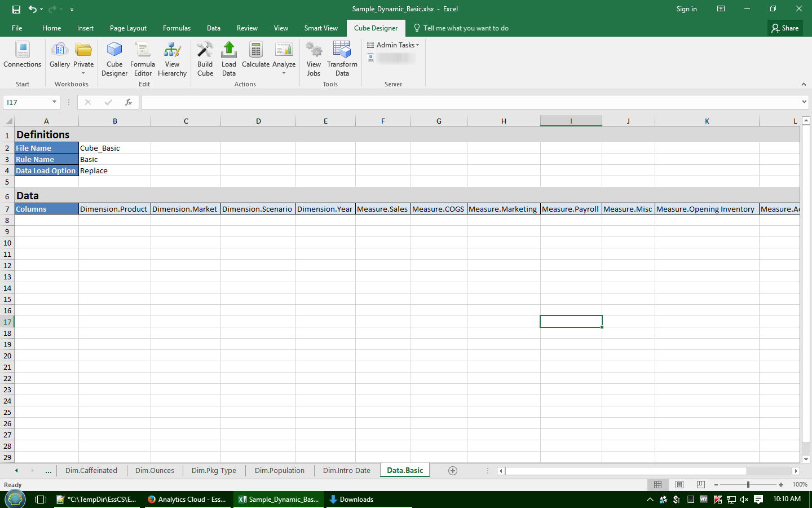Open the Name Box dropdown arrow
The height and width of the screenshot is (508, 812).
click(54, 102)
